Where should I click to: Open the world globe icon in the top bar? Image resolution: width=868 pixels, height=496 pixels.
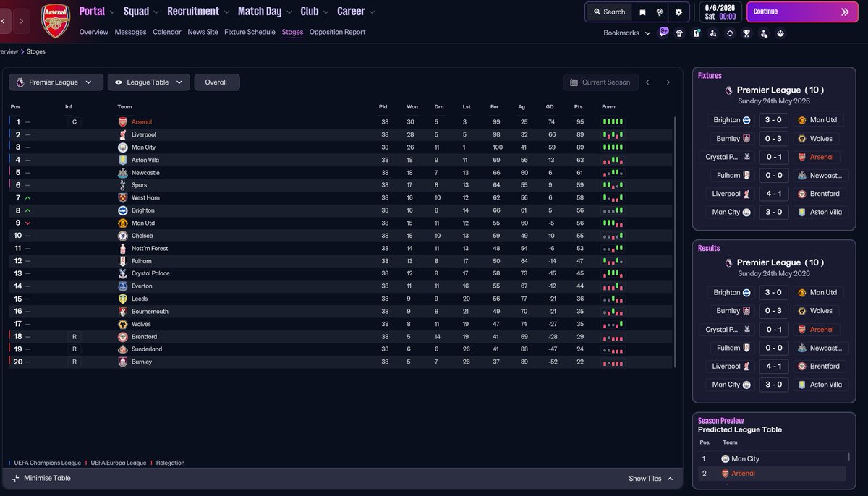pos(660,12)
